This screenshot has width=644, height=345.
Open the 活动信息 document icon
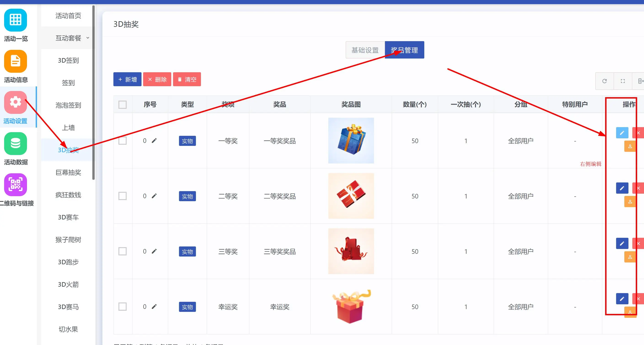point(16,61)
